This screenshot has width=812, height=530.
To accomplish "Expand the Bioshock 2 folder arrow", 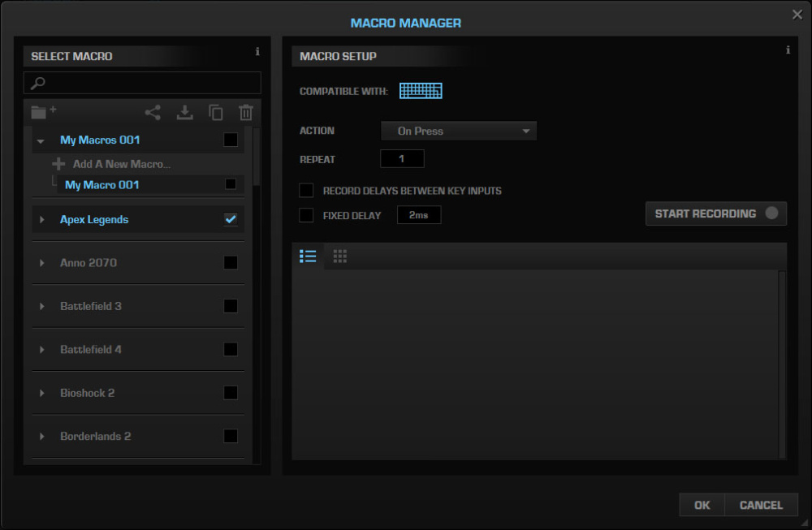I will 42,394.
